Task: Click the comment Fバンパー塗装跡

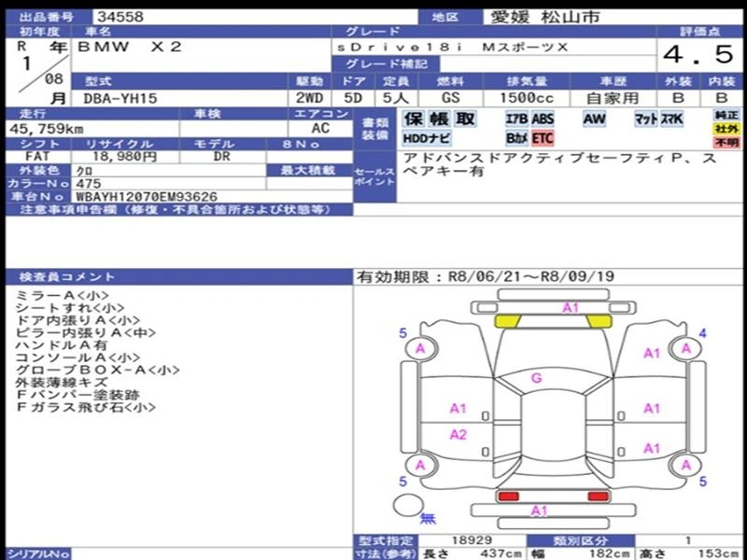Action: click(x=78, y=395)
